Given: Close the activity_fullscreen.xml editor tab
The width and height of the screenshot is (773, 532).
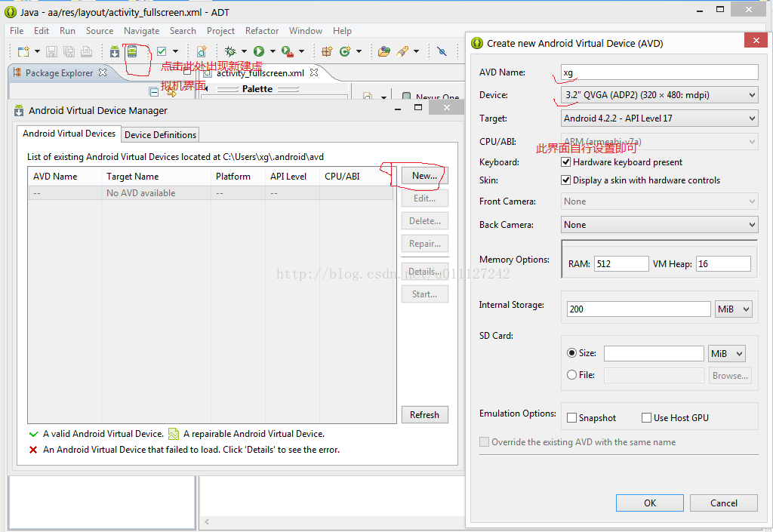Looking at the screenshot, I should pos(314,72).
